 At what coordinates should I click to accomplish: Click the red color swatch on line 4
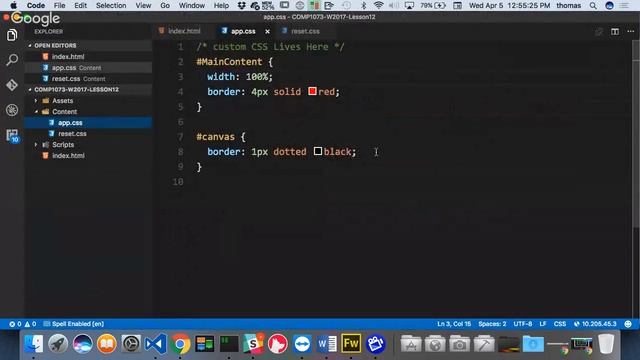coord(313,91)
